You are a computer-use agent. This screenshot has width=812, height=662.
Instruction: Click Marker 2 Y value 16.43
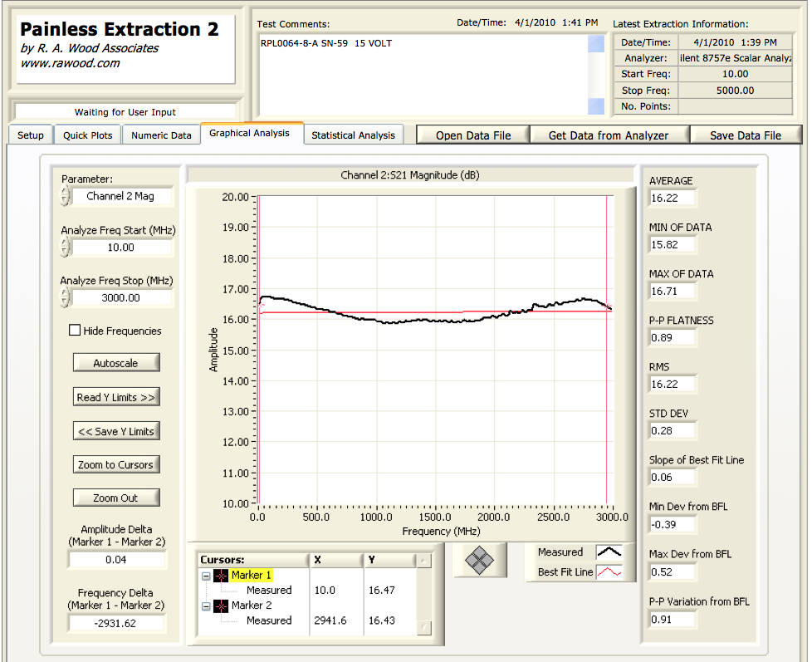pyautogui.click(x=382, y=620)
